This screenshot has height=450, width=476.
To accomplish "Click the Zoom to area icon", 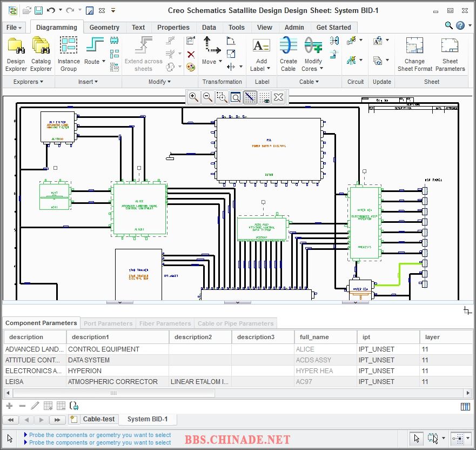I will click(222, 97).
